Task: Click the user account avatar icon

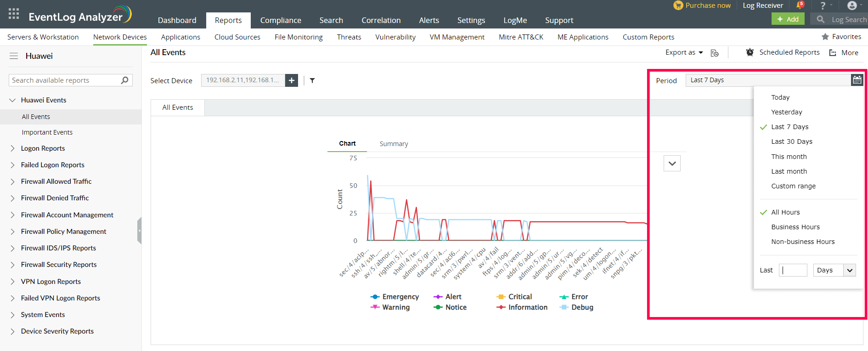Action: pos(852,6)
